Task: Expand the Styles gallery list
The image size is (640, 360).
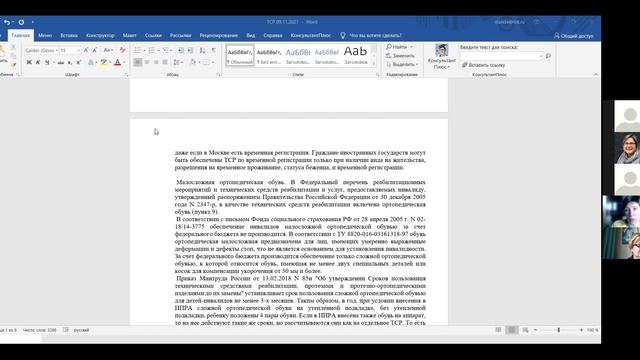Action: (374, 63)
